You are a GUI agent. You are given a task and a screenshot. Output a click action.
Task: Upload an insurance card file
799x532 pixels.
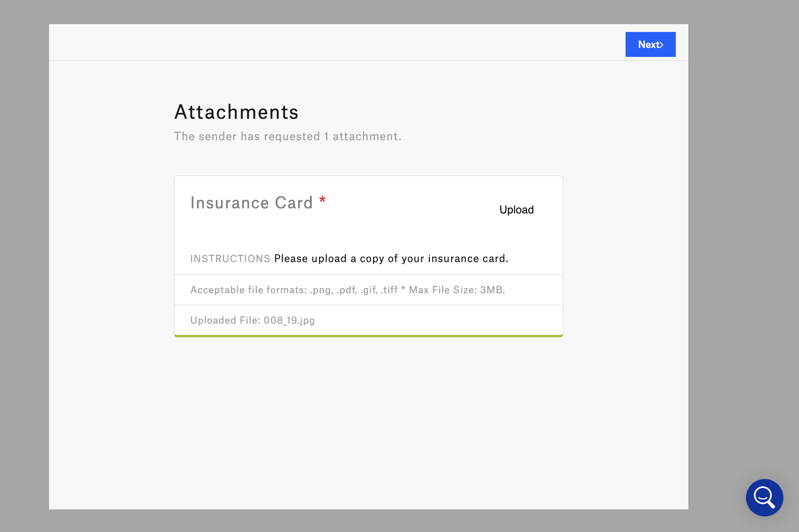[x=516, y=210]
